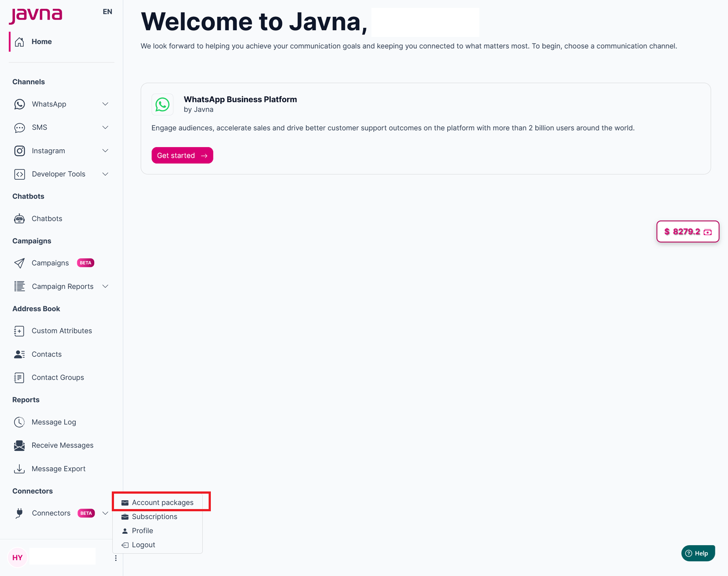
Task: Select Profile from user menu
Action: 158,531
